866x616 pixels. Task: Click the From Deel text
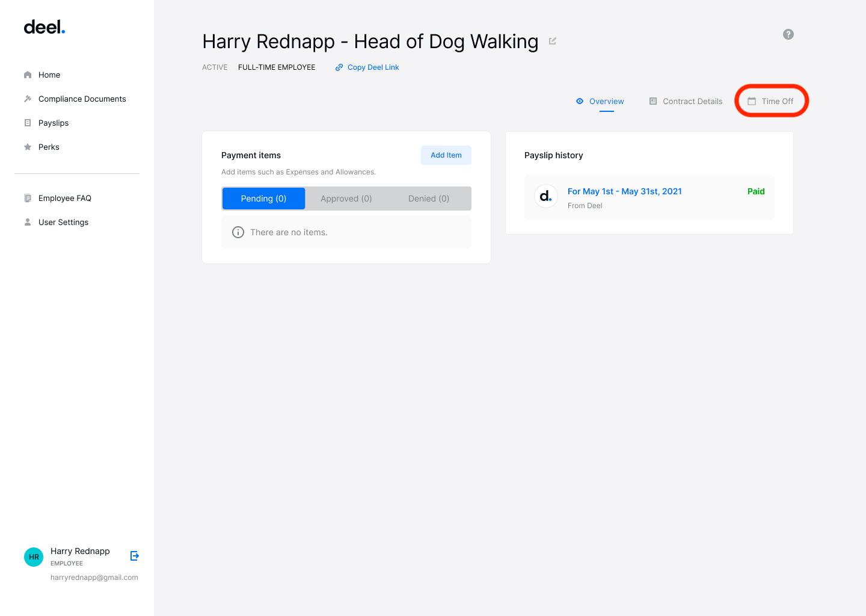tap(585, 206)
